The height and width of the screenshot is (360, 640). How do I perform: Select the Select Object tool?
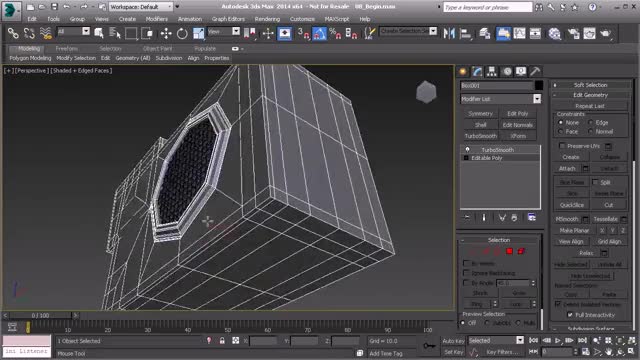pyautogui.click(x=98, y=33)
